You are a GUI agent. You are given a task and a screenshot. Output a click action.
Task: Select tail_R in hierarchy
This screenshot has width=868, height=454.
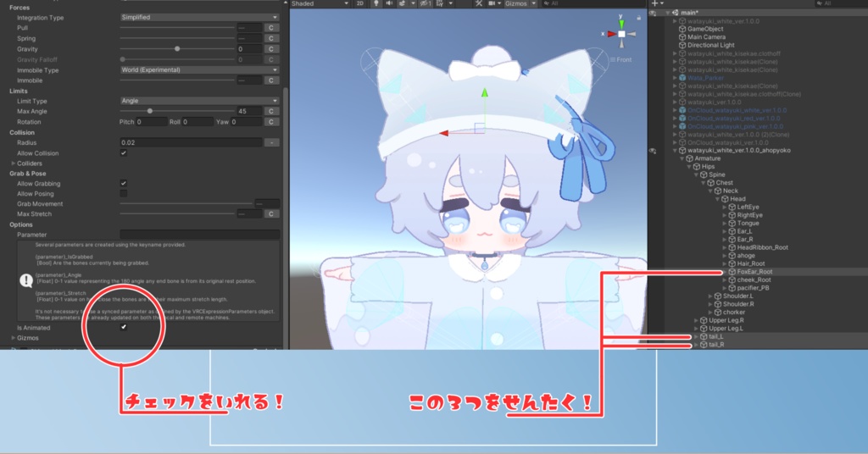(716, 345)
